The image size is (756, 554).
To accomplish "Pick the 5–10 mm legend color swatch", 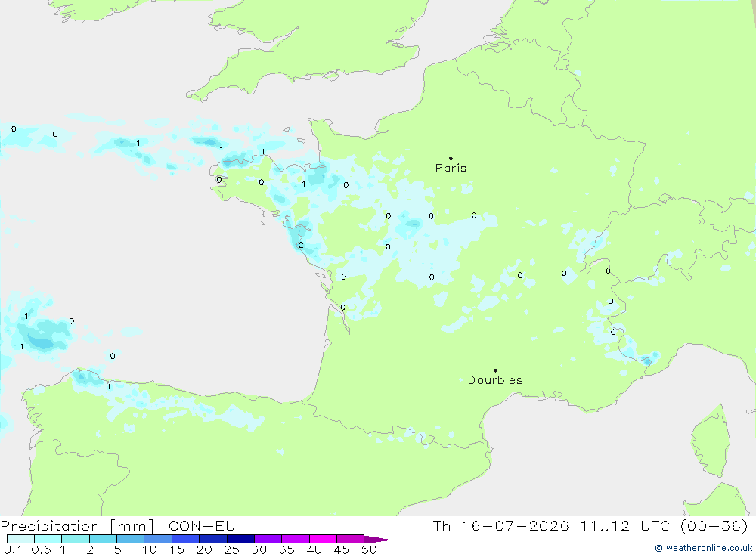I will [131, 539].
